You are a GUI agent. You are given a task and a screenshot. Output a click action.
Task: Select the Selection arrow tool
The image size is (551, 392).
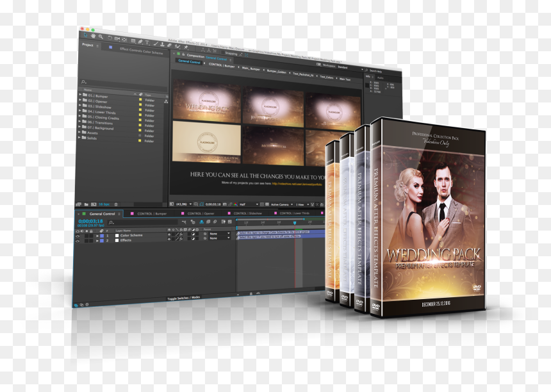(85, 35)
